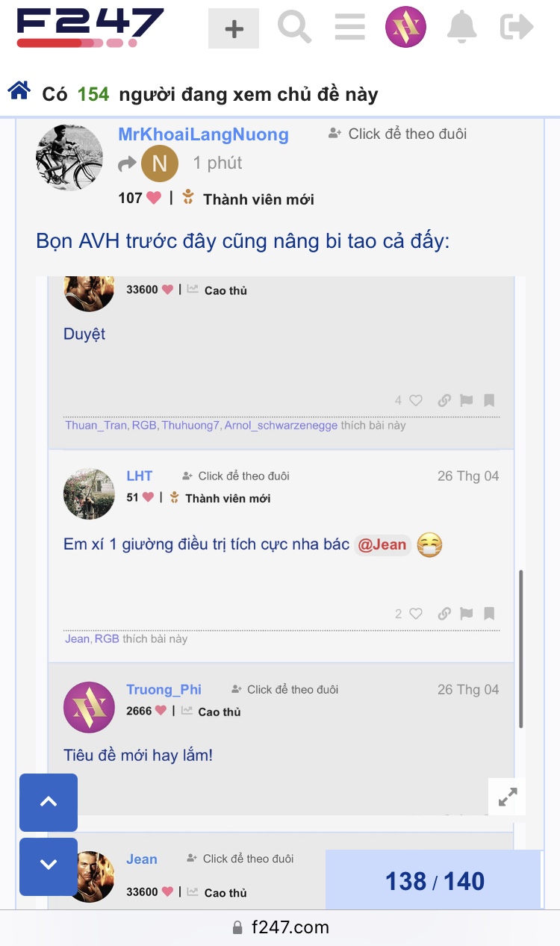Screen dimensions: 560x946
Task: Follow MrKhoaiLangNuong via Click để theo đuôi
Action: pos(398,134)
